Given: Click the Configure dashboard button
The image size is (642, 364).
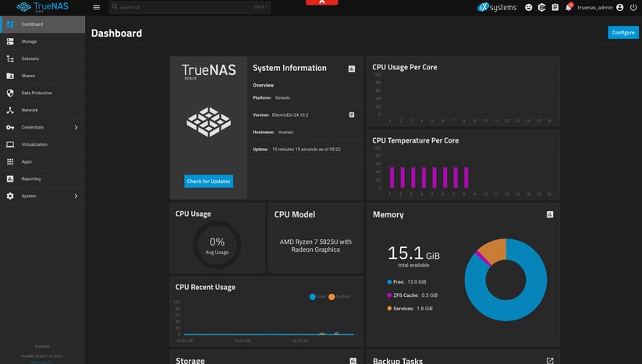Looking at the screenshot, I should (622, 32).
